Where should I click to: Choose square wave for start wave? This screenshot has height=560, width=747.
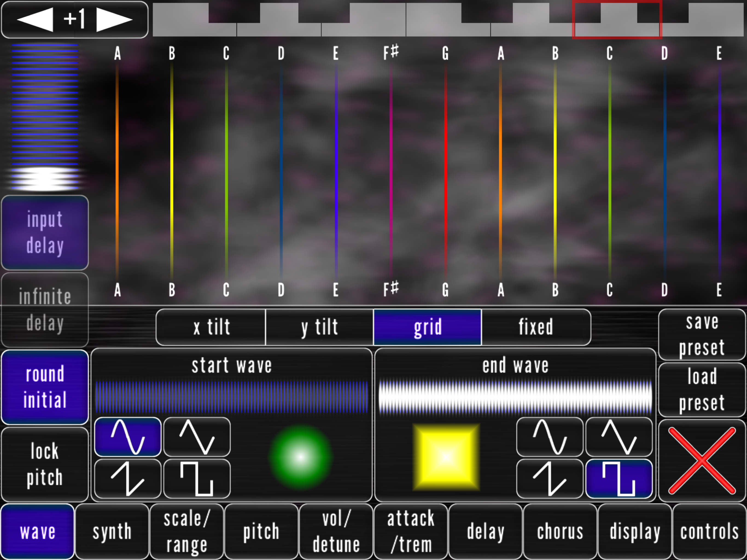point(197,479)
